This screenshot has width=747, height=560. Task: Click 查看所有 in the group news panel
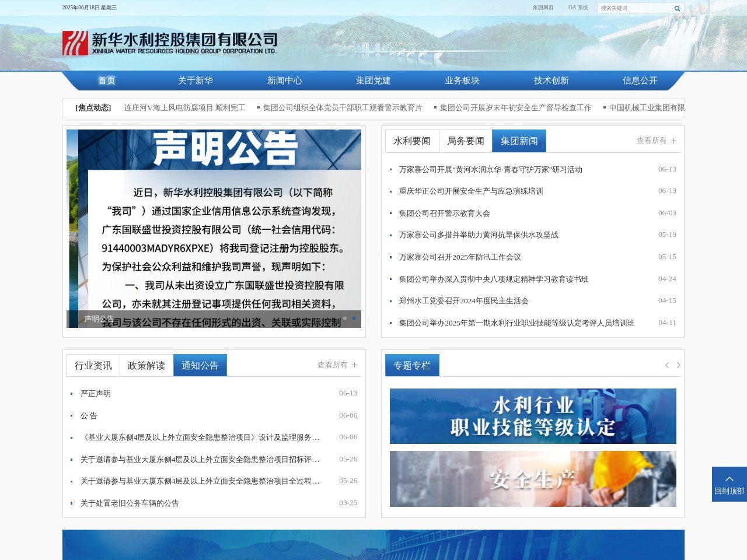click(x=651, y=141)
